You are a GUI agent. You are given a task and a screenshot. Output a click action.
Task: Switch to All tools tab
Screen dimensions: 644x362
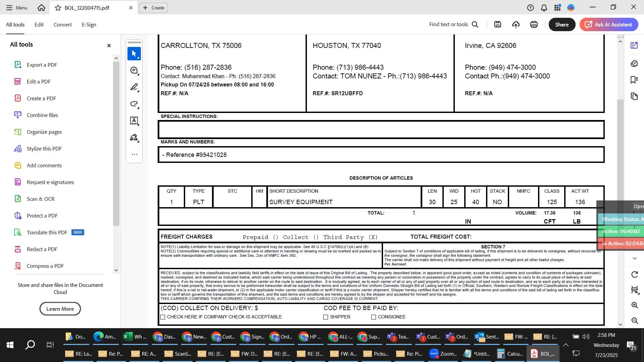pyautogui.click(x=15, y=24)
